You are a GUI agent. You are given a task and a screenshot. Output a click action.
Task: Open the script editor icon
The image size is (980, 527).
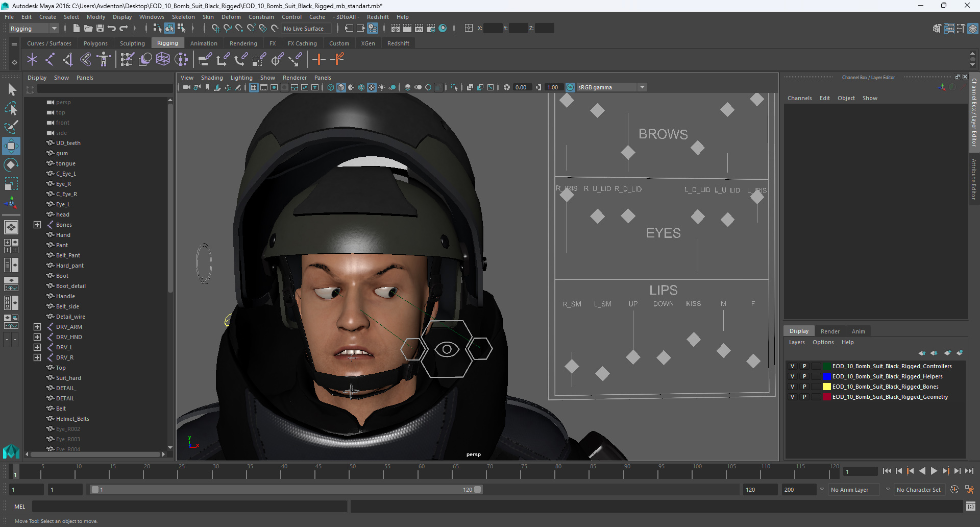(x=971, y=507)
